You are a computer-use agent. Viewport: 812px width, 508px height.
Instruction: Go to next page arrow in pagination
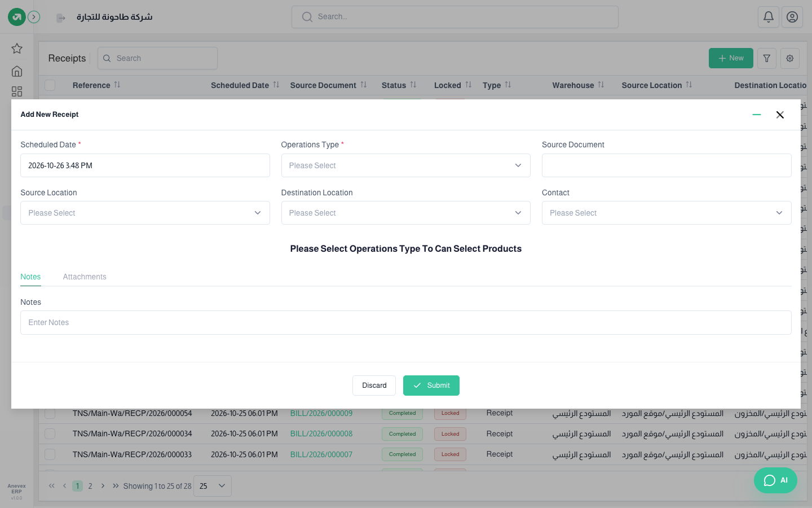coord(103,486)
